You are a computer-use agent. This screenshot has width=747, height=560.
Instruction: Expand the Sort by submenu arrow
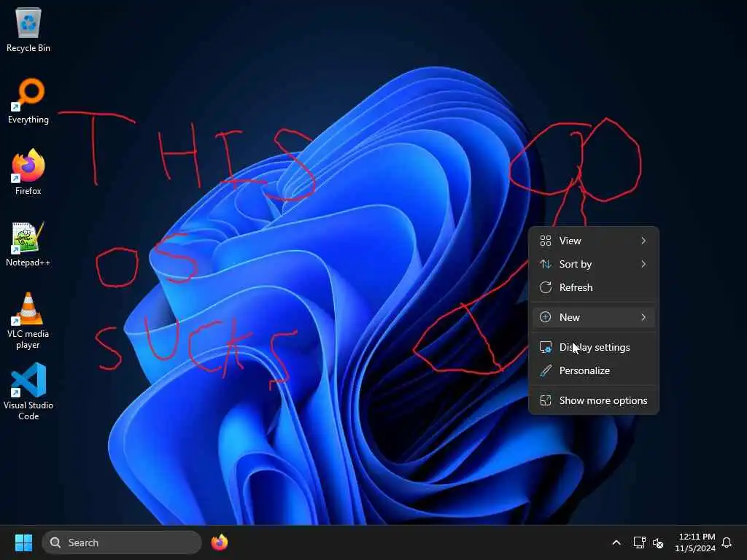(643, 264)
